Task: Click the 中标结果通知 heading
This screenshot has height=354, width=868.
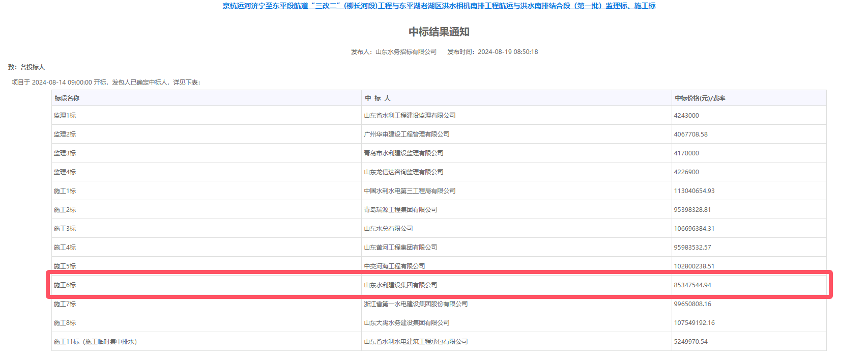Action: click(439, 32)
